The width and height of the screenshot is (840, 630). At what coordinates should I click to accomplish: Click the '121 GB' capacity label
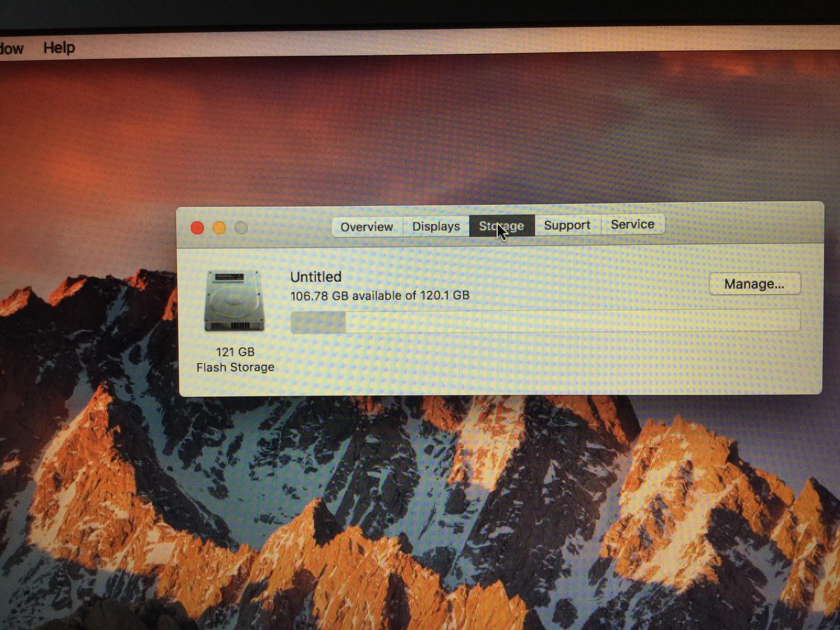point(235,352)
